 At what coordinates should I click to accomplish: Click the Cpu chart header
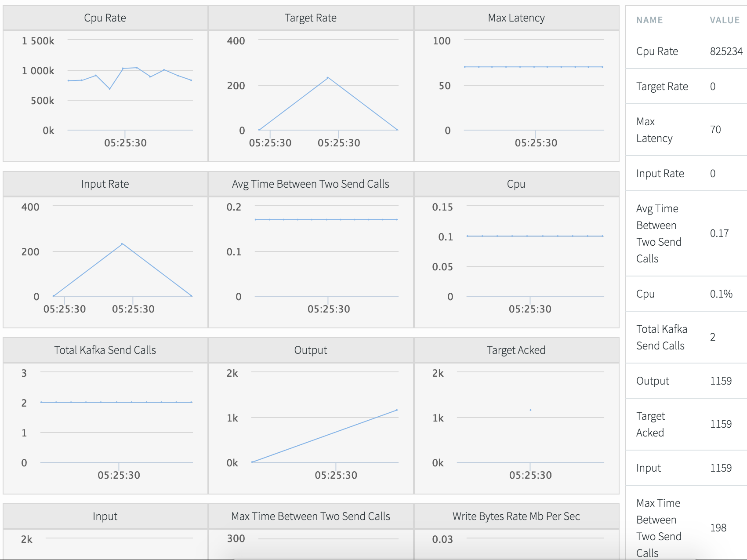(x=516, y=184)
